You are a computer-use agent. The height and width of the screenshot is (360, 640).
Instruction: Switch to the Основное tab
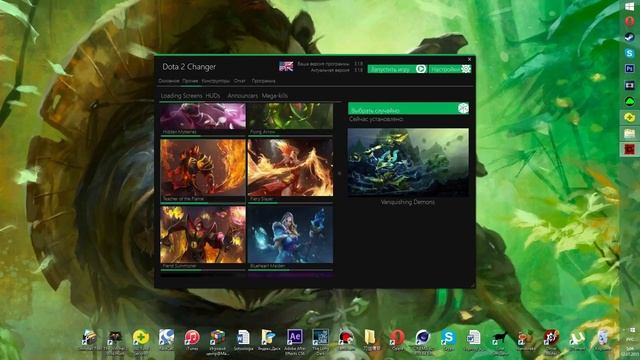pos(169,81)
